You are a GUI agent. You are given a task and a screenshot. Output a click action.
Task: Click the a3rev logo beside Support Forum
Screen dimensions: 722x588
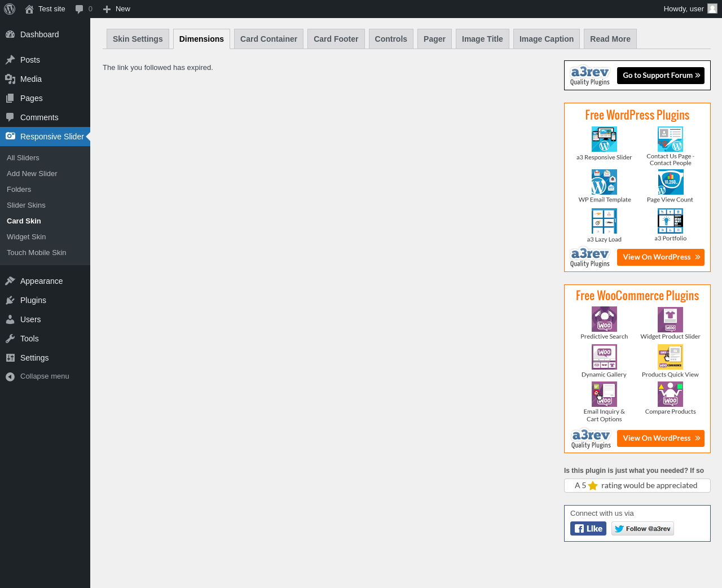590,76
